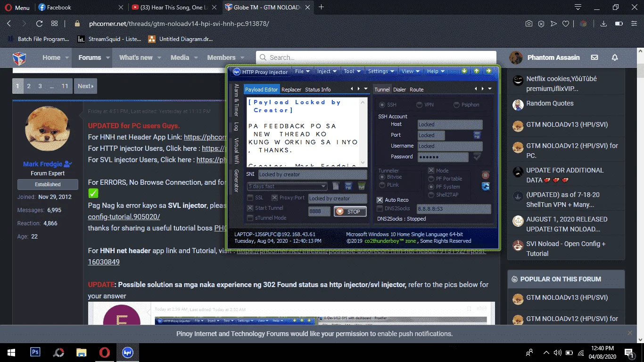The image size is (644, 362).
Task: Click the DNS2Socks address field 8.8.8.8:53
Action: click(454, 209)
